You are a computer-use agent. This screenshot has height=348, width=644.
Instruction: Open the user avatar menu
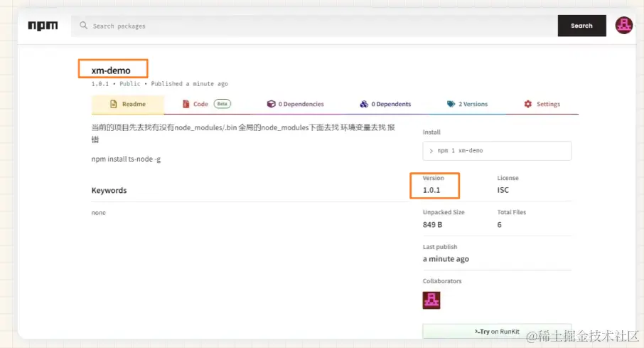tap(623, 26)
